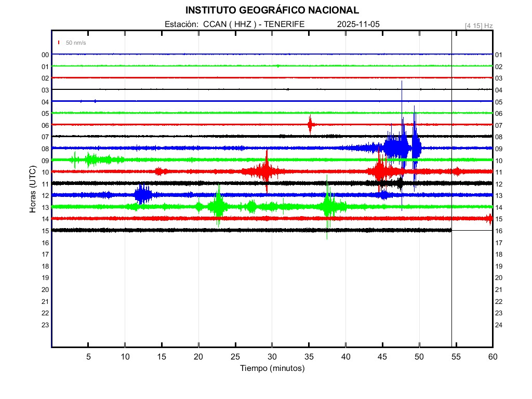Click the red event near minute 29, hour 10
532x399 pixels.
[x=266, y=171]
